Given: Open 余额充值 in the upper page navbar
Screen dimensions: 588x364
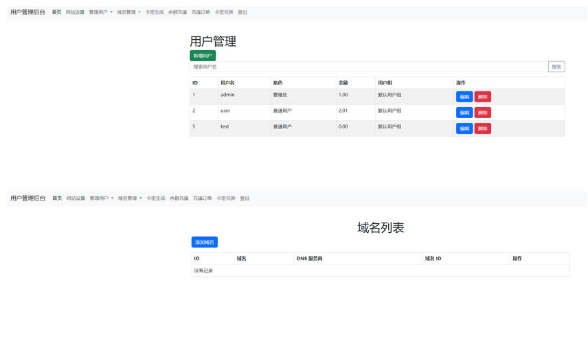Looking at the screenshot, I should [x=177, y=12].
